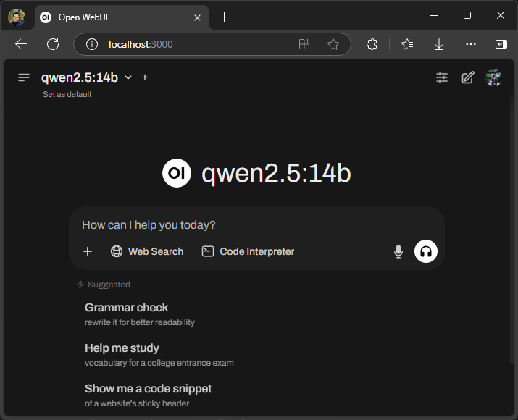This screenshot has width=518, height=420.
Task: Open the qwen2.5:14b model selector dropdown
Action: [x=86, y=77]
